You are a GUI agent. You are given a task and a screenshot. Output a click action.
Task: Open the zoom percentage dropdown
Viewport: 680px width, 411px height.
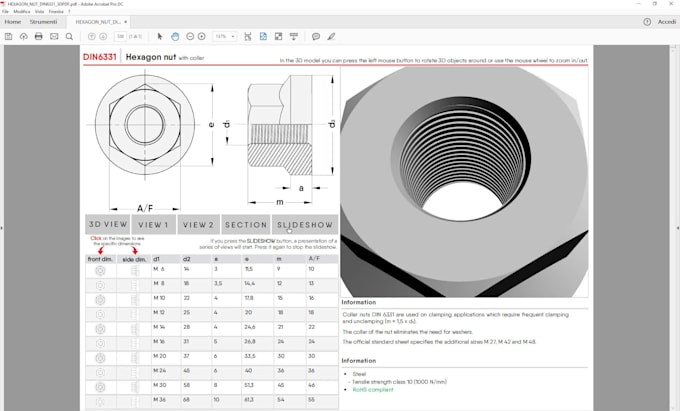click(233, 36)
